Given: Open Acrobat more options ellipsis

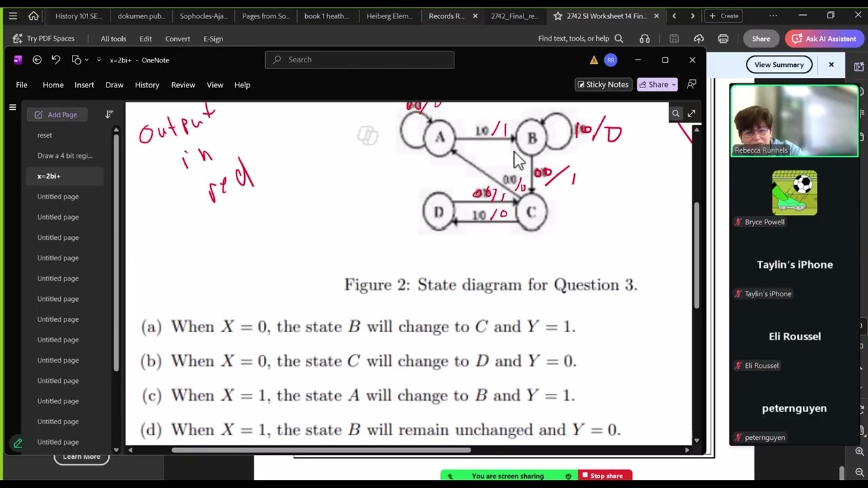Looking at the screenshot, I should click(x=773, y=16).
